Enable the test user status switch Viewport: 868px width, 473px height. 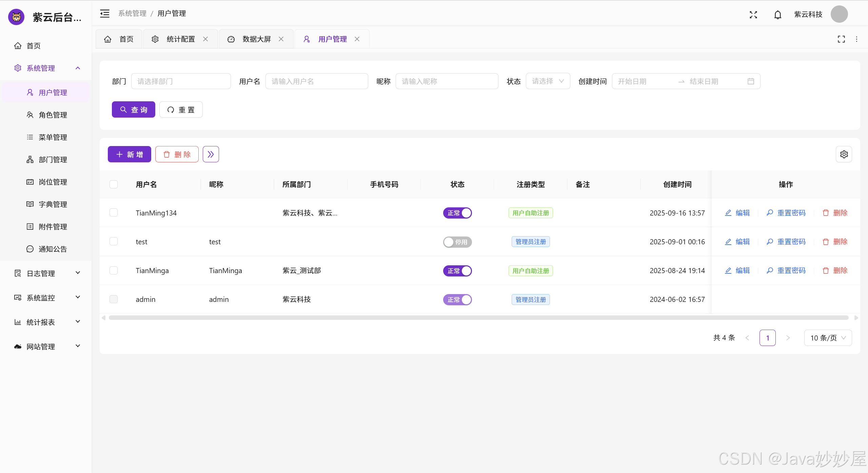(x=457, y=242)
